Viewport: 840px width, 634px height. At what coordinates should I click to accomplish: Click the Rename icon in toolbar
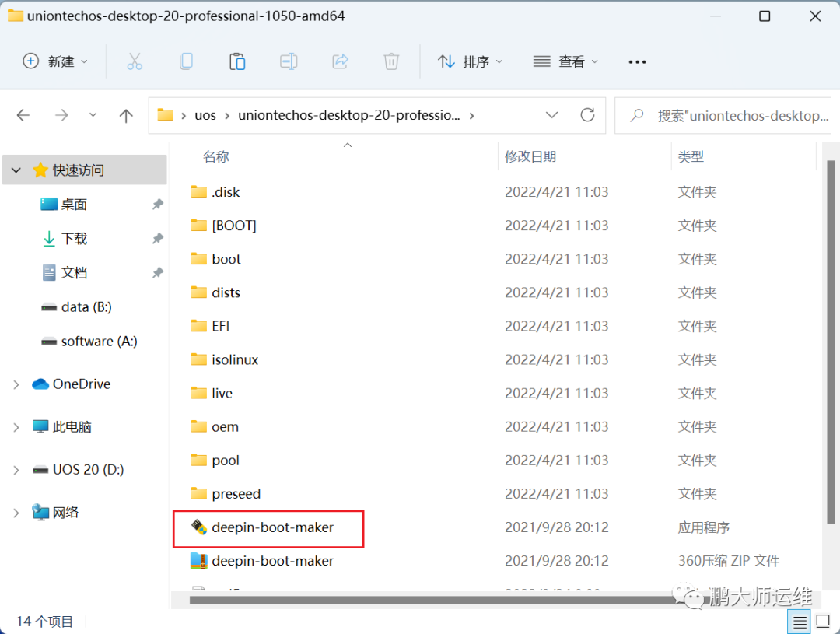[x=289, y=61]
